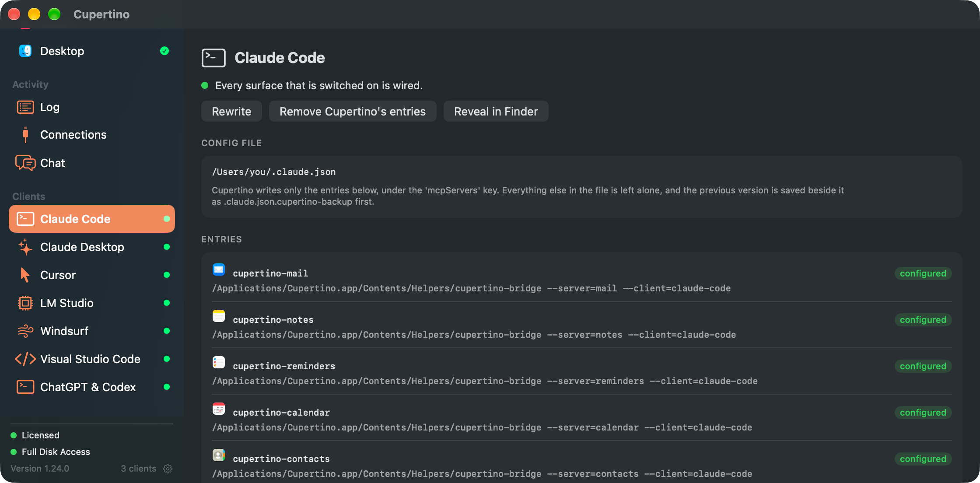The height and width of the screenshot is (483, 980).
Task: Click the Cursor arrow pointer icon
Action: (25, 275)
